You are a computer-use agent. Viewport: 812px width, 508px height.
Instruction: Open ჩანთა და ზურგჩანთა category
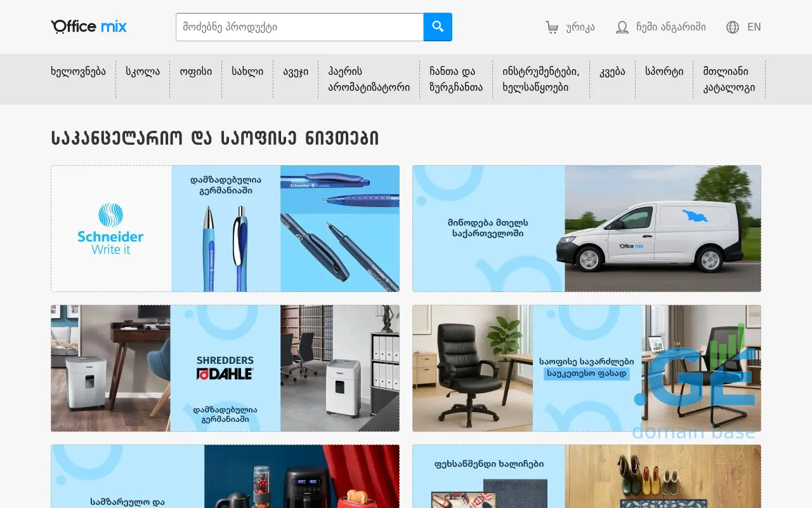click(x=455, y=79)
